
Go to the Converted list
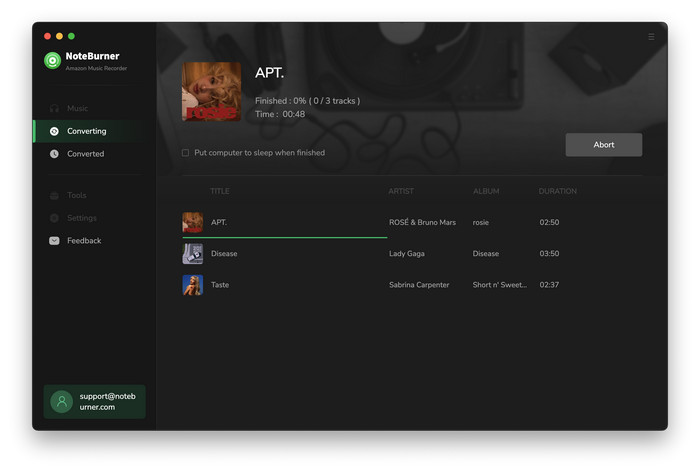click(x=85, y=154)
